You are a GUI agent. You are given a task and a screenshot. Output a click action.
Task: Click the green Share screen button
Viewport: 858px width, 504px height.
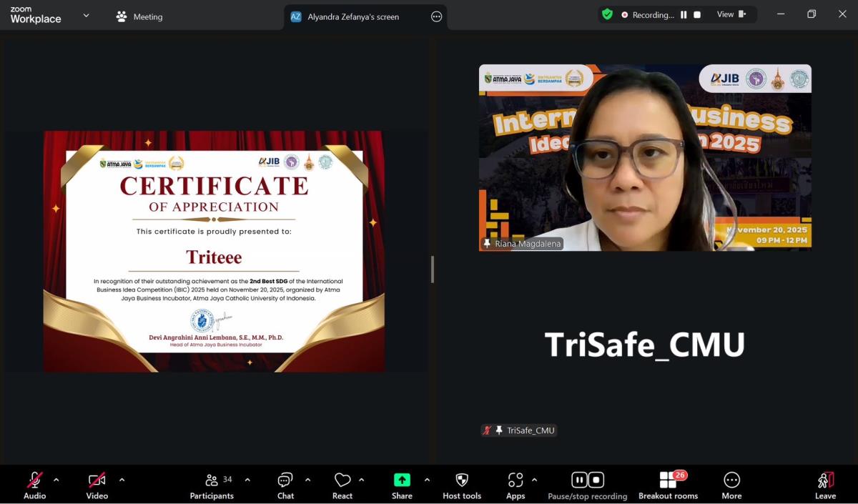coord(402,485)
